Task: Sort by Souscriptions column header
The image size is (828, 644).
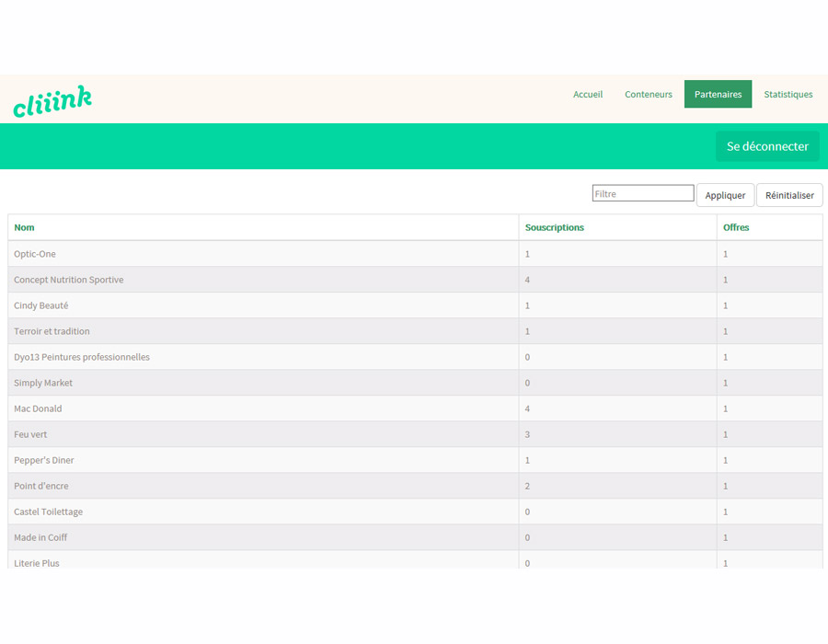Action: 555,227
